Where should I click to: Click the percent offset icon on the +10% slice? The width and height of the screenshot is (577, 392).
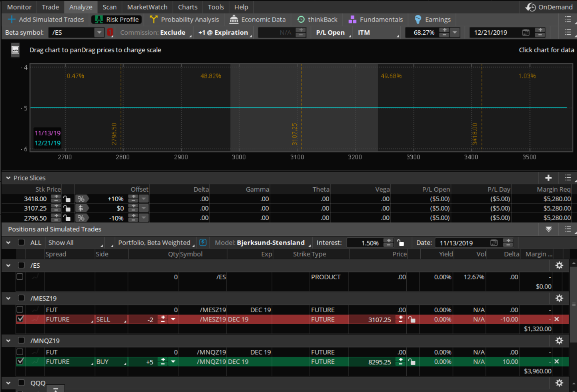pos(81,199)
